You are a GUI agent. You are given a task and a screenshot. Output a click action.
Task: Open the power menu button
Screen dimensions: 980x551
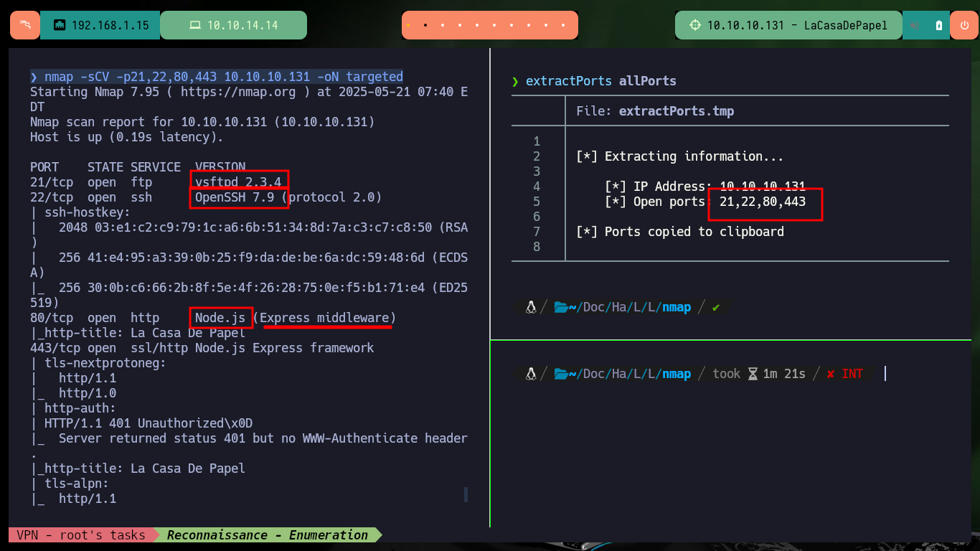[x=963, y=25]
